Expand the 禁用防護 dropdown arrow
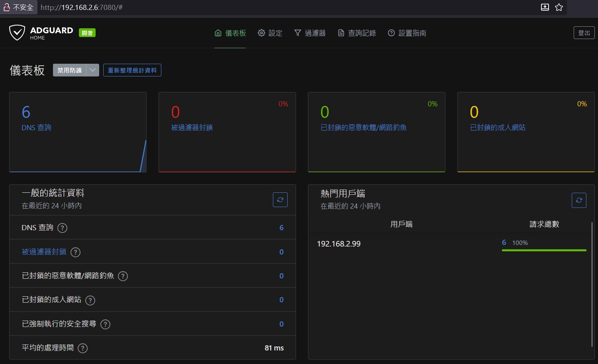 pos(93,70)
